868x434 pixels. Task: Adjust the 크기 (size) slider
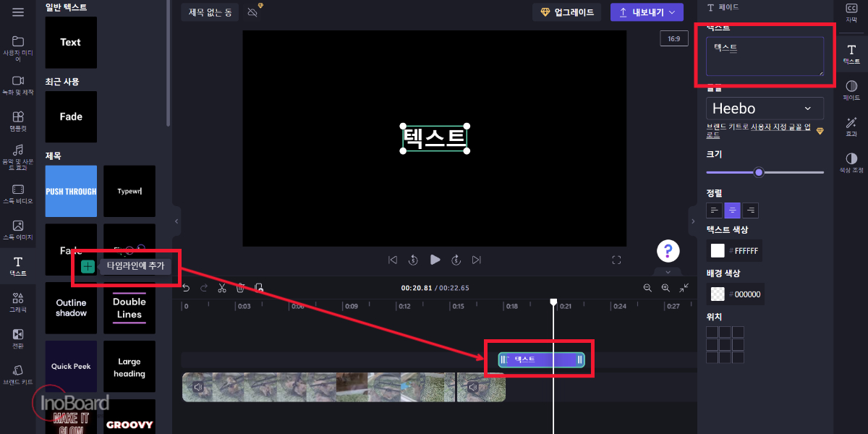click(x=765, y=172)
